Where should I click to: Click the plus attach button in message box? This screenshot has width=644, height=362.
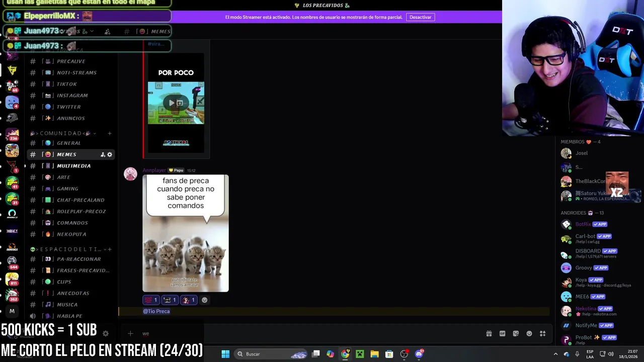[130, 333]
